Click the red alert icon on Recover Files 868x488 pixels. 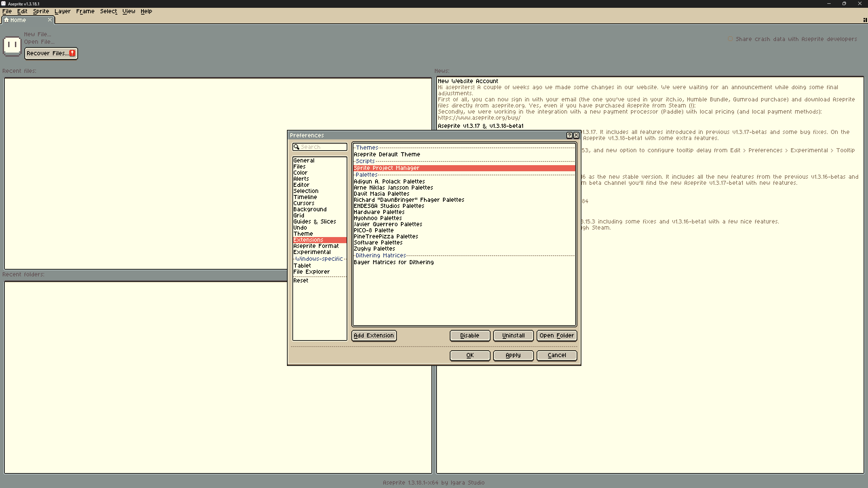pos(72,53)
